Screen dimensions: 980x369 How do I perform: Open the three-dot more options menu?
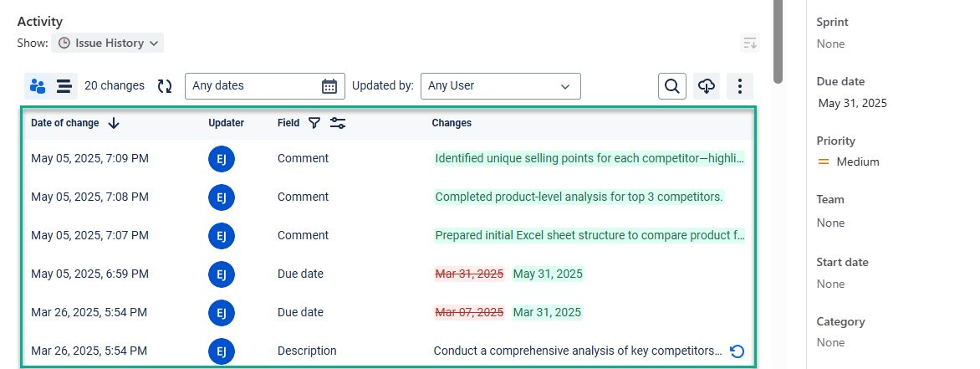pyautogui.click(x=740, y=85)
